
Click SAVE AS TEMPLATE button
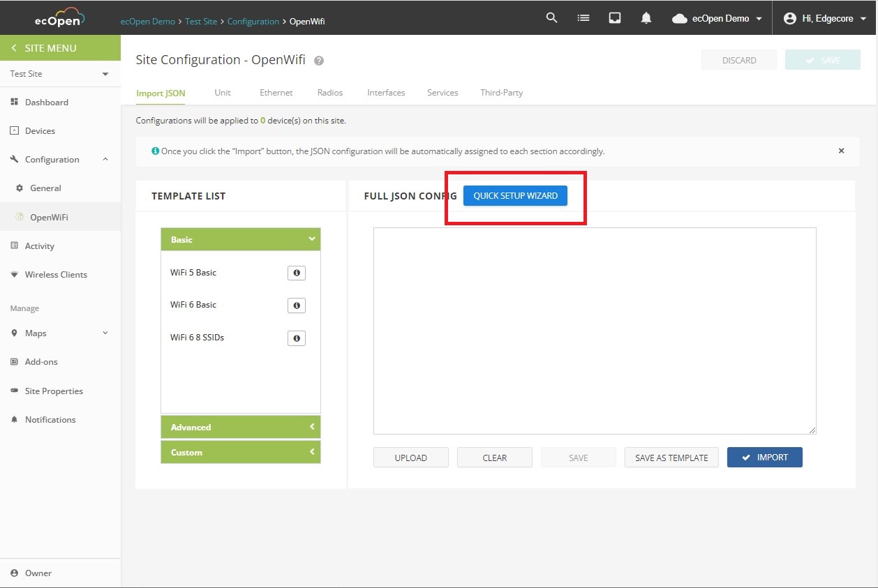click(x=671, y=458)
